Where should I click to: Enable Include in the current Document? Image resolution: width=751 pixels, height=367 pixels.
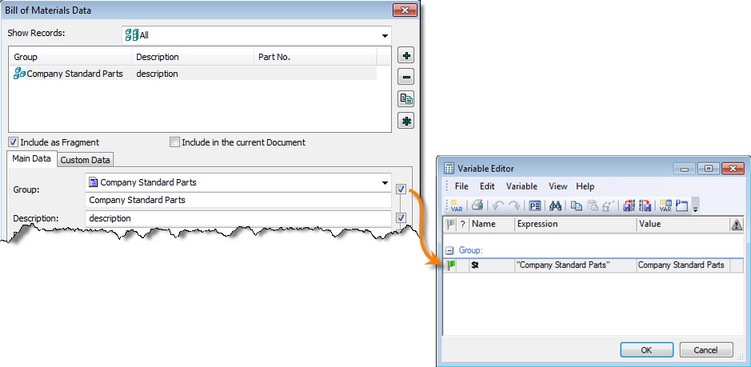[x=175, y=142]
